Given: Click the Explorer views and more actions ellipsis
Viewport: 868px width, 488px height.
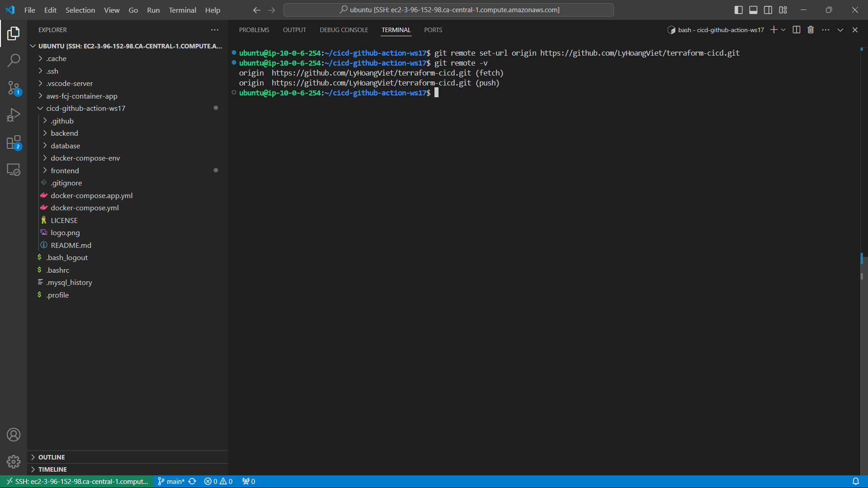Looking at the screenshot, I should pos(215,30).
